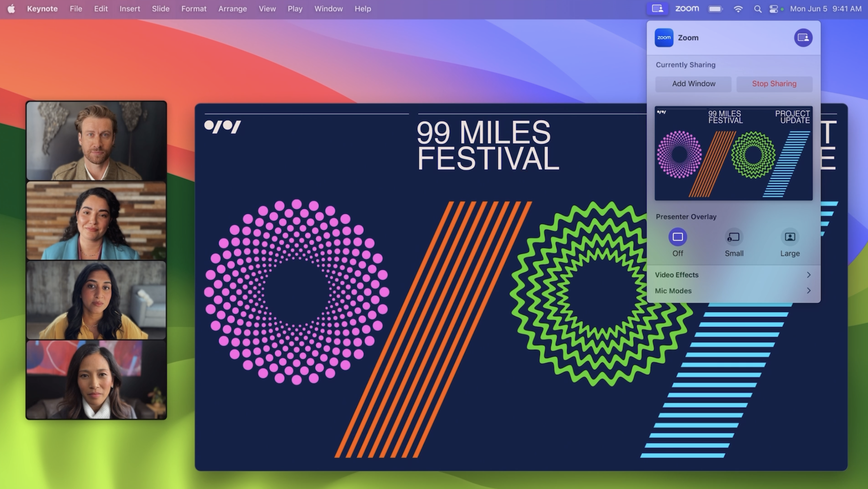Open the Play menu

295,9
